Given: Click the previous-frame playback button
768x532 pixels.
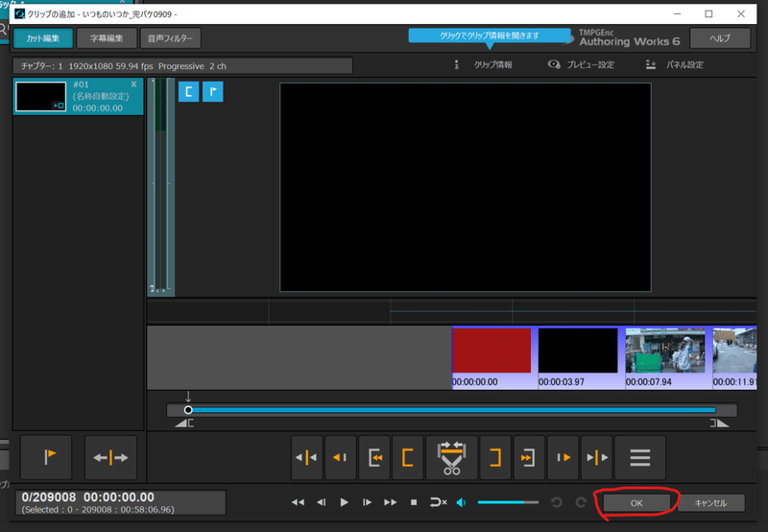Looking at the screenshot, I should (x=322, y=502).
